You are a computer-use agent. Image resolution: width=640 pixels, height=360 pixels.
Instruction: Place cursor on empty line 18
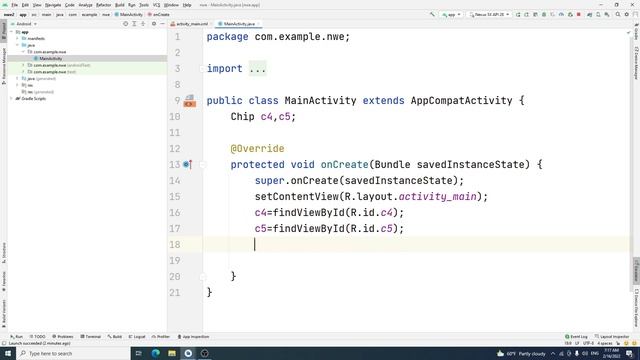coord(416,244)
